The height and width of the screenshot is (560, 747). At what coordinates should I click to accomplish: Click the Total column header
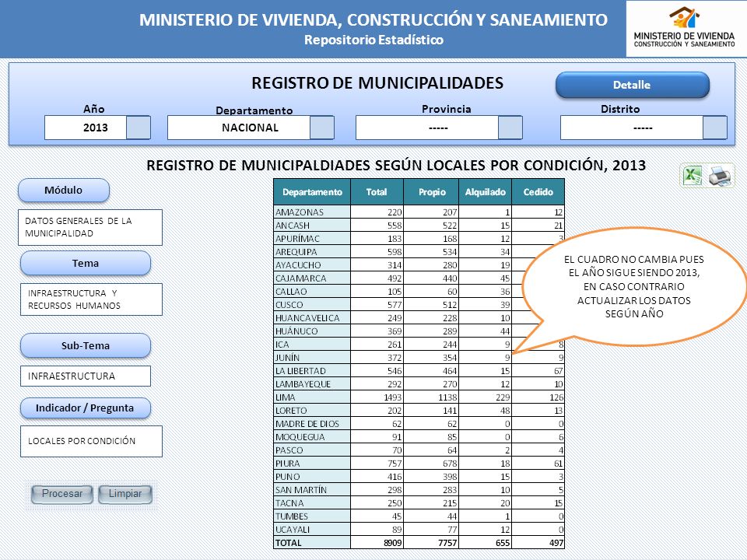[377, 192]
